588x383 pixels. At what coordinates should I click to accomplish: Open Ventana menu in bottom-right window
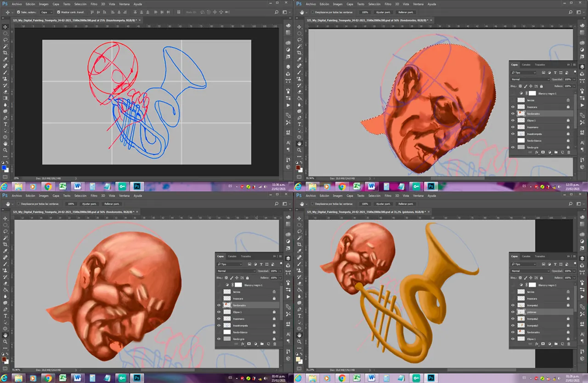point(418,195)
